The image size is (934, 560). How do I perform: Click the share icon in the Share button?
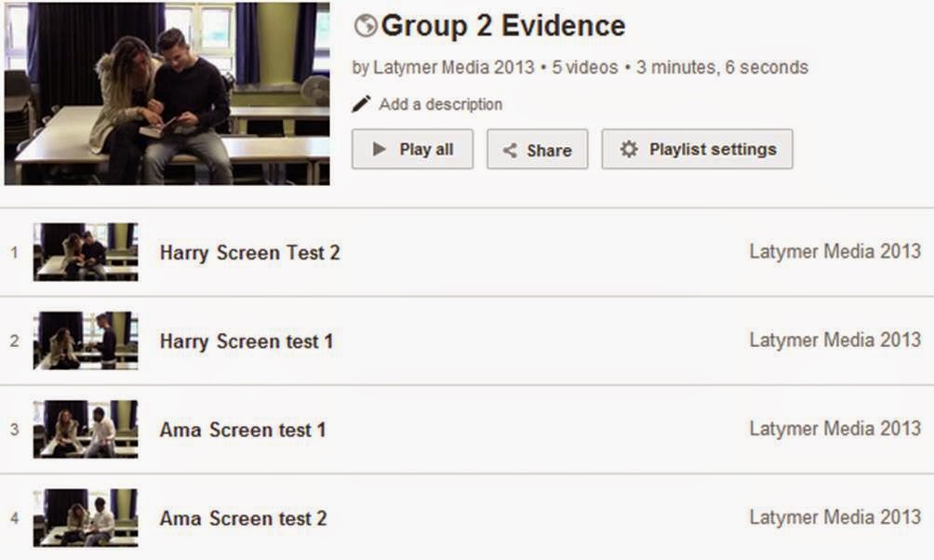(x=510, y=150)
